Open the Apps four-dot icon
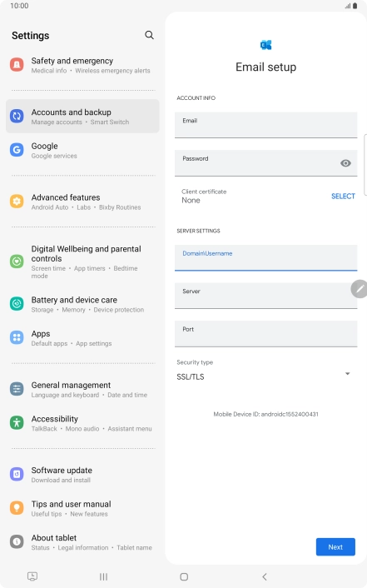The height and width of the screenshot is (588, 367). coord(17,337)
